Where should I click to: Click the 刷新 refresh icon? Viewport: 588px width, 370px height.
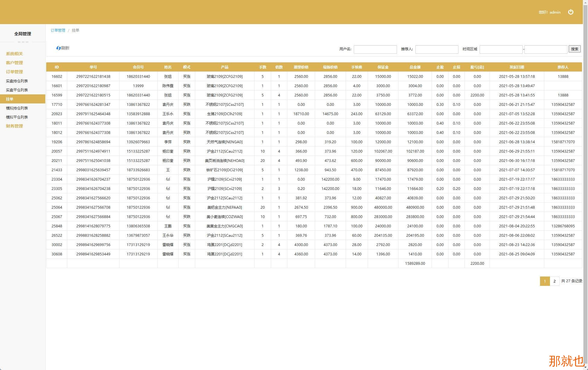point(59,48)
